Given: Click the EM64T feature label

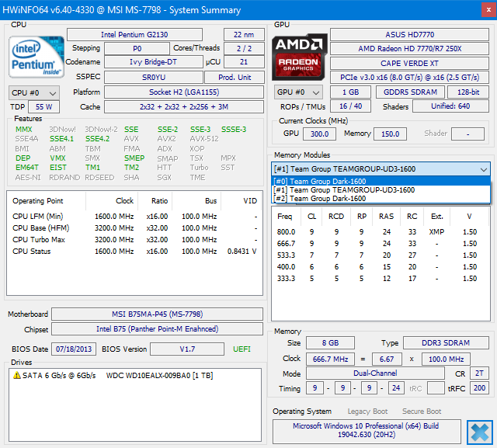Looking at the screenshot, I should [x=27, y=167].
